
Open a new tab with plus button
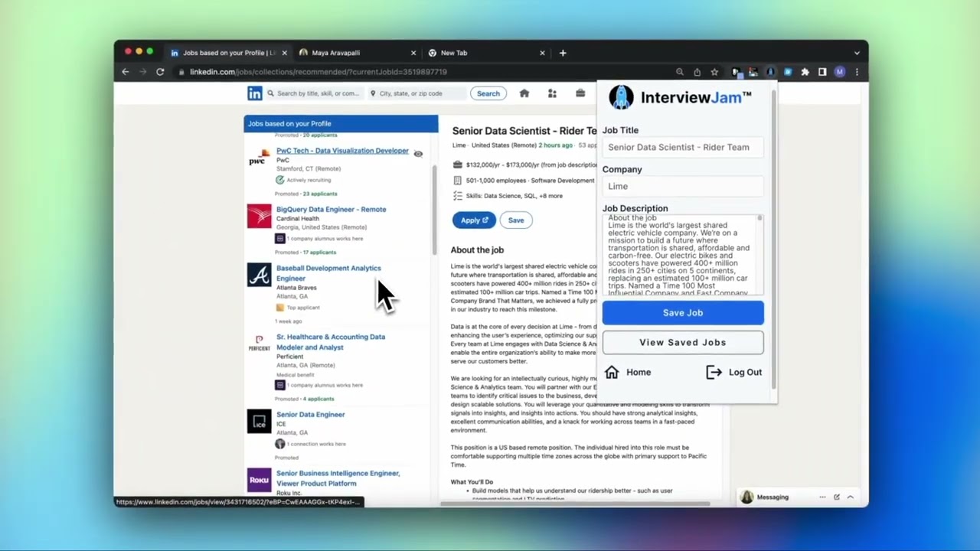click(563, 53)
